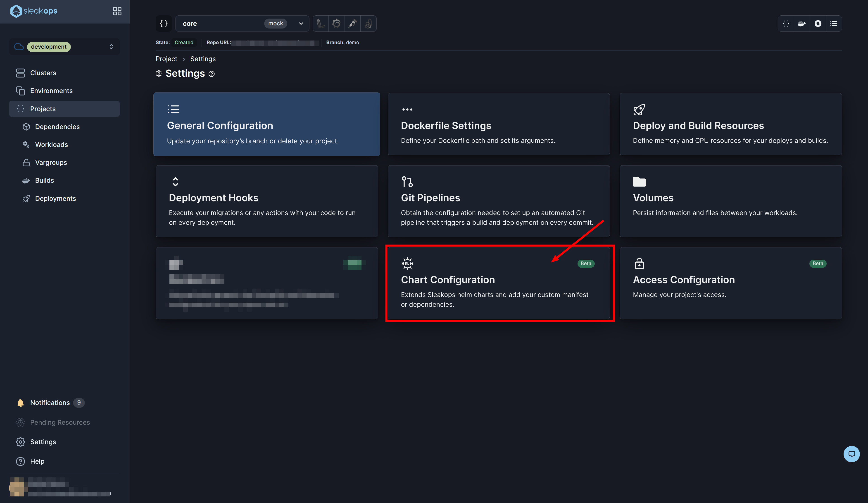The width and height of the screenshot is (868, 503).
Task: Click the Branch: demo label
Action: pos(342,42)
